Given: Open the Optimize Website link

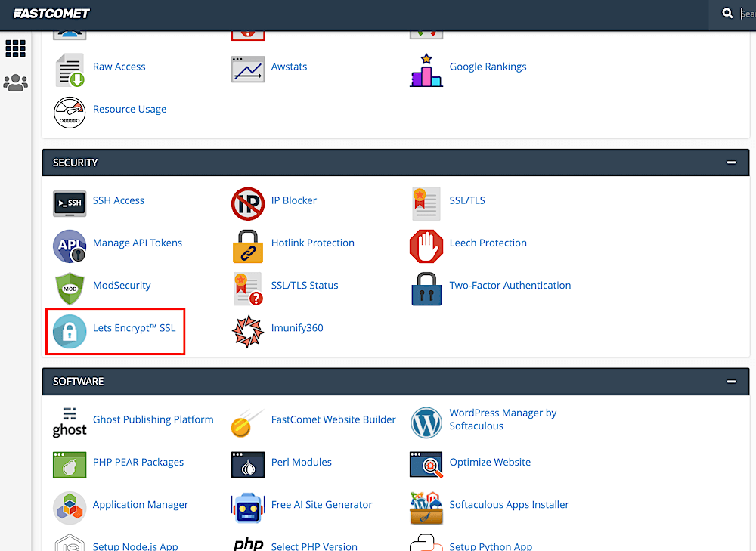Looking at the screenshot, I should coord(490,462).
